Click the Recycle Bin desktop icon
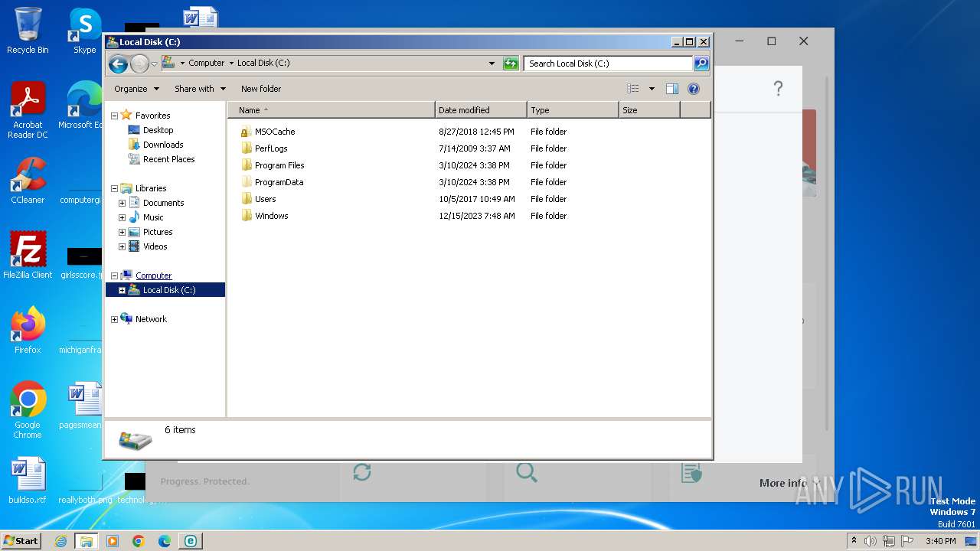 point(28,31)
